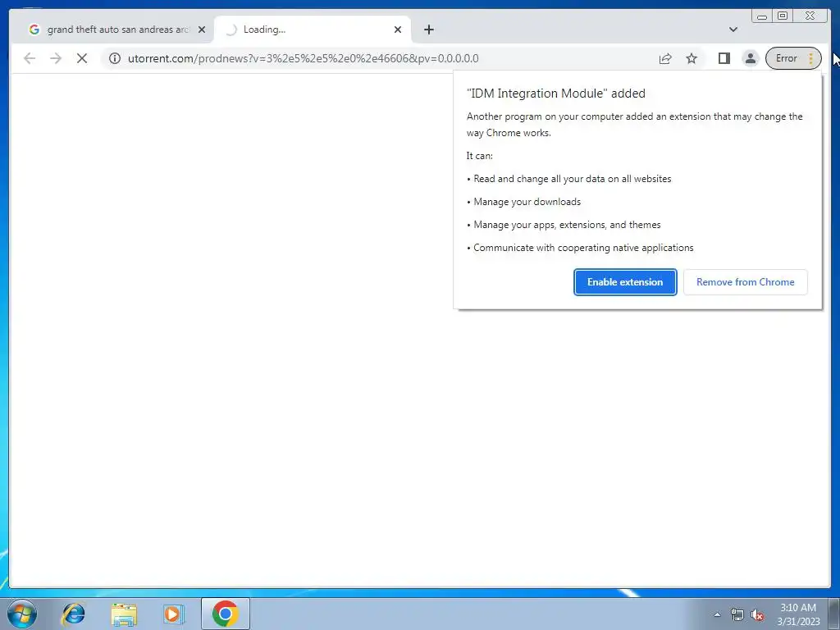Open Windows Explorer from the taskbar
840x630 pixels.
coord(124,614)
